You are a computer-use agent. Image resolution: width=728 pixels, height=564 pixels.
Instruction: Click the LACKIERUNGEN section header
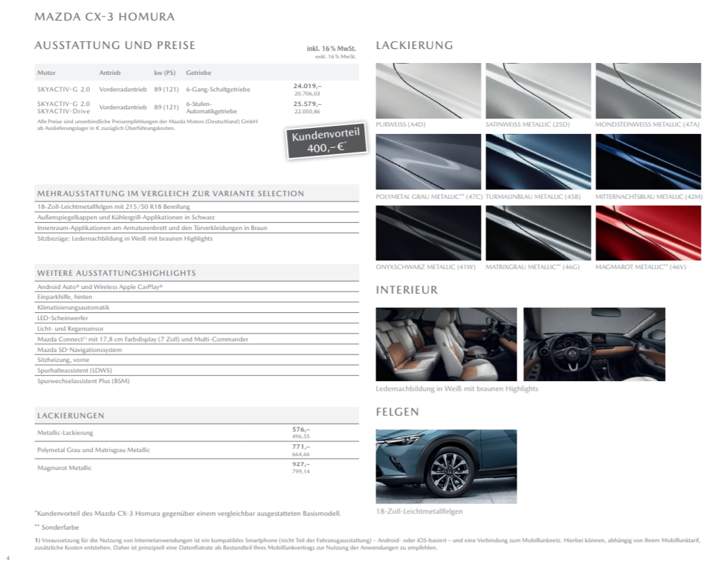[x=197, y=416]
